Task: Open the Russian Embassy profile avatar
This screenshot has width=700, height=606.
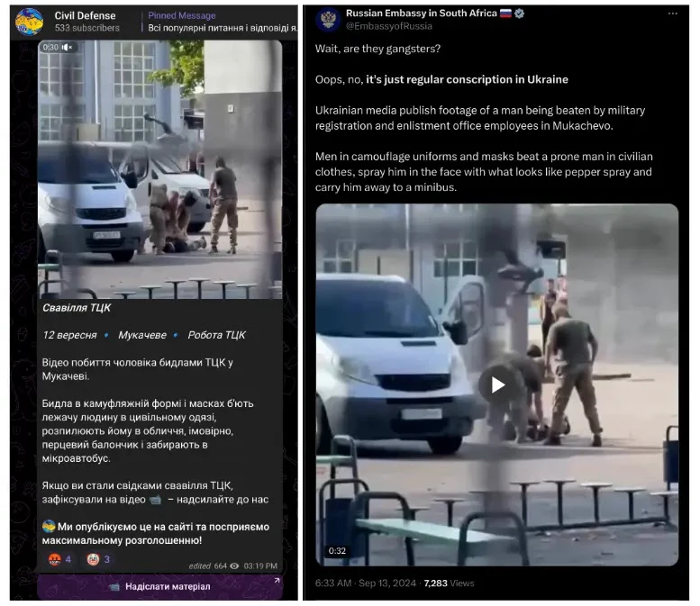Action: pyautogui.click(x=328, y=20)
